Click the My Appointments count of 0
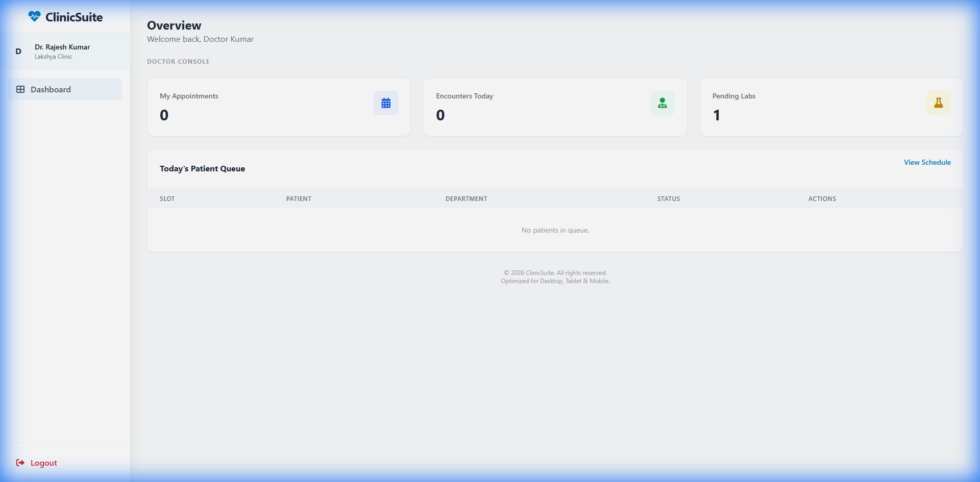The image size is (980, 482). point(164,115)
